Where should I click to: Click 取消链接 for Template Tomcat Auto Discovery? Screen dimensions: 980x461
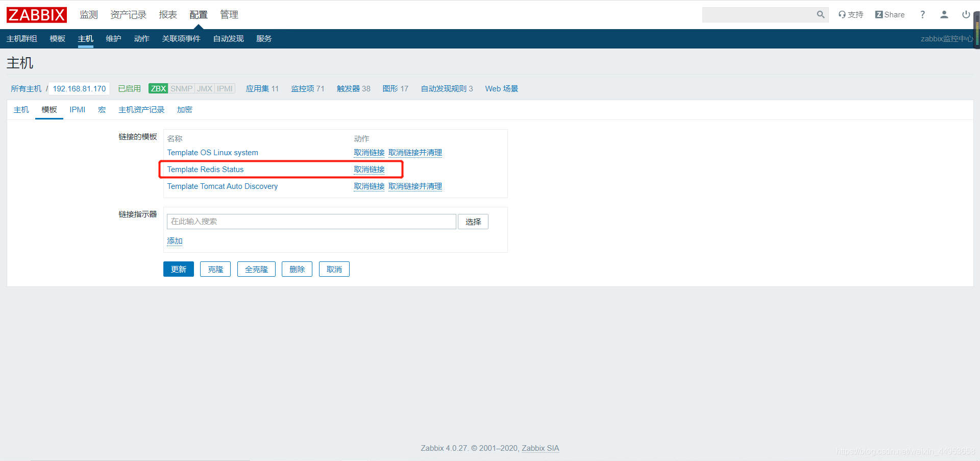pyautogui.click(x=370, y=186)
